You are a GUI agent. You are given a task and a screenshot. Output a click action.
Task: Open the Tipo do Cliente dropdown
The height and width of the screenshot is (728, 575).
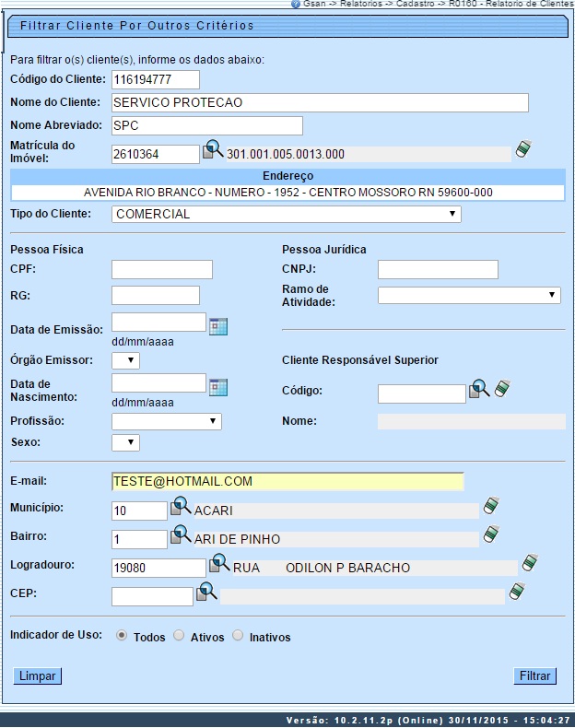[286, 214]
